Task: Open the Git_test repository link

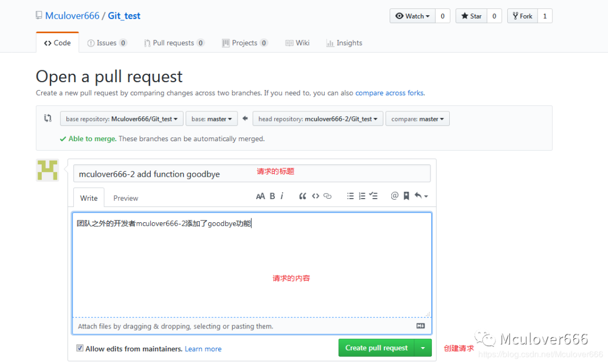Action: click(x=124, y=16)
